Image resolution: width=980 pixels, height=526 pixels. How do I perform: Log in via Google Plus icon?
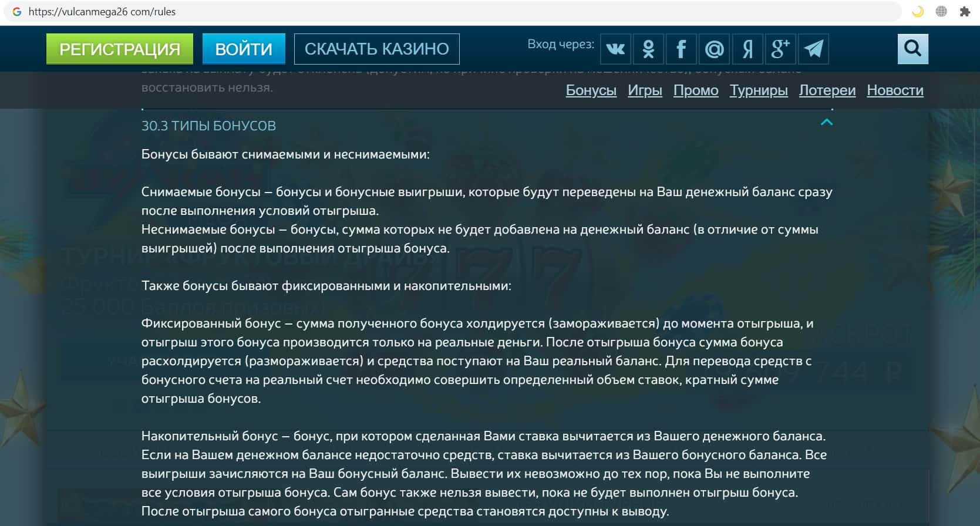click(780, 49)
